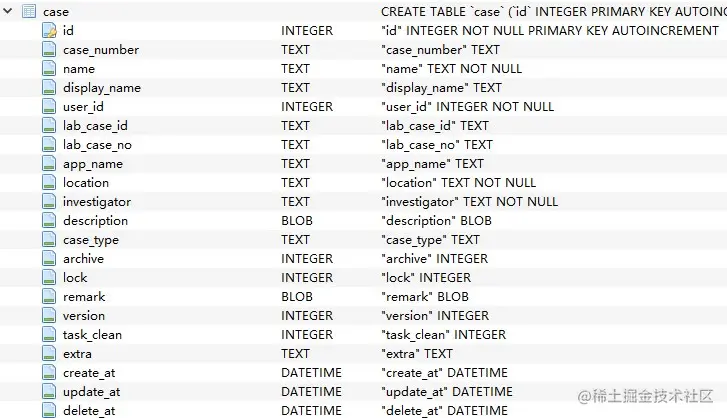Click the lab_case_id field icon
727x418 pixels.
click(49, 126)
